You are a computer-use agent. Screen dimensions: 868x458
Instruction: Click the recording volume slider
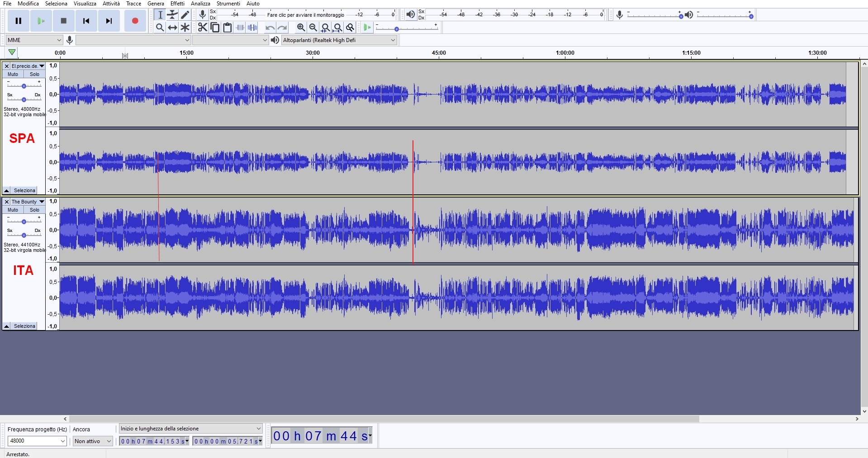point(655,16)
